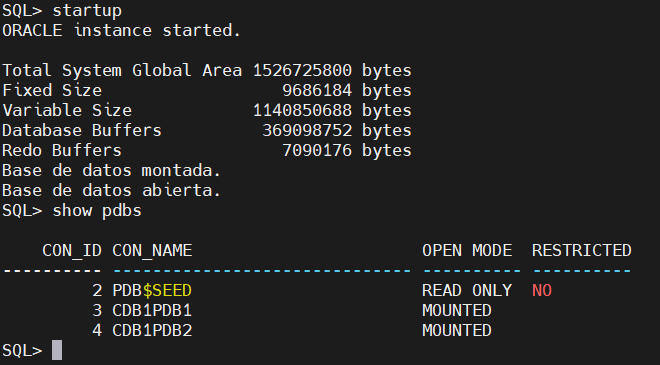
Task: Click CON_ID value 2
Action: point(97,290)
